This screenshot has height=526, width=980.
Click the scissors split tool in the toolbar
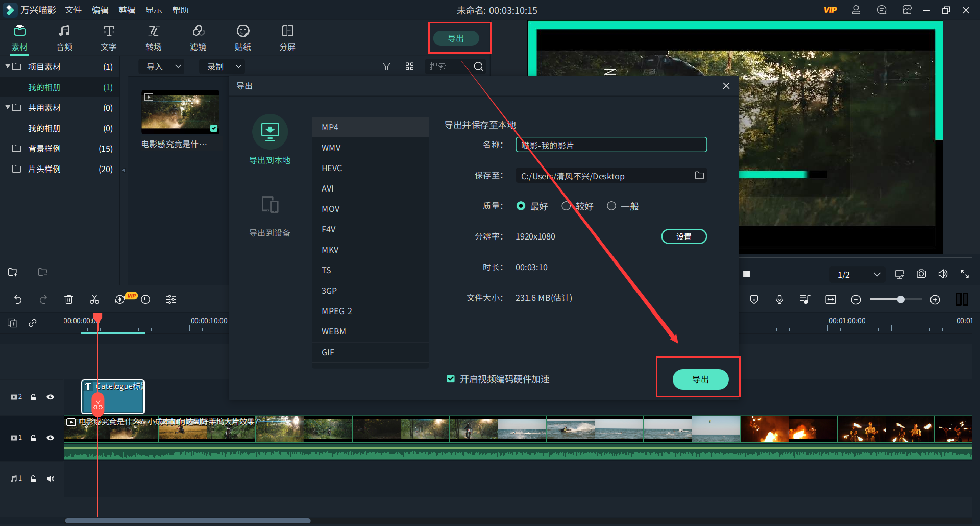tap(94, 299)
